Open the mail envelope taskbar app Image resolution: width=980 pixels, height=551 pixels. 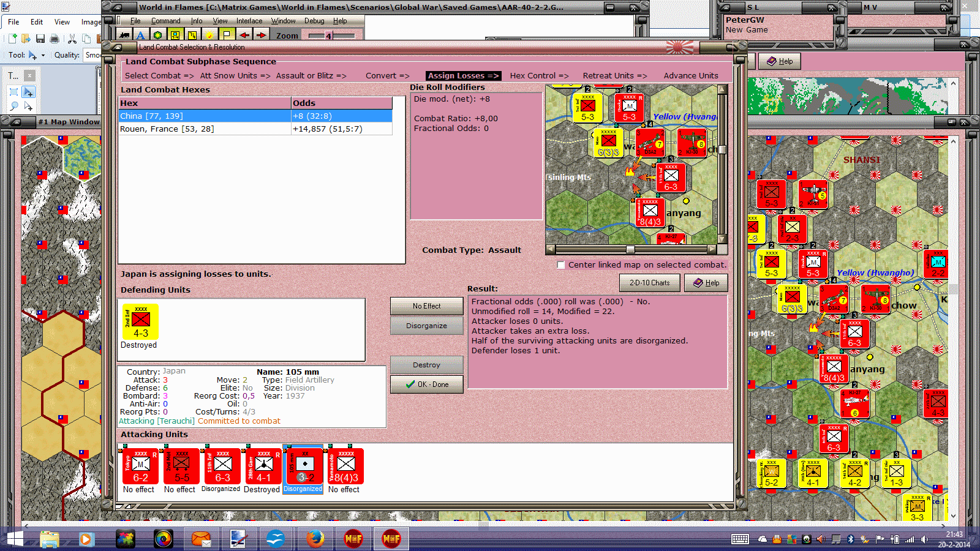pos(201,539)
